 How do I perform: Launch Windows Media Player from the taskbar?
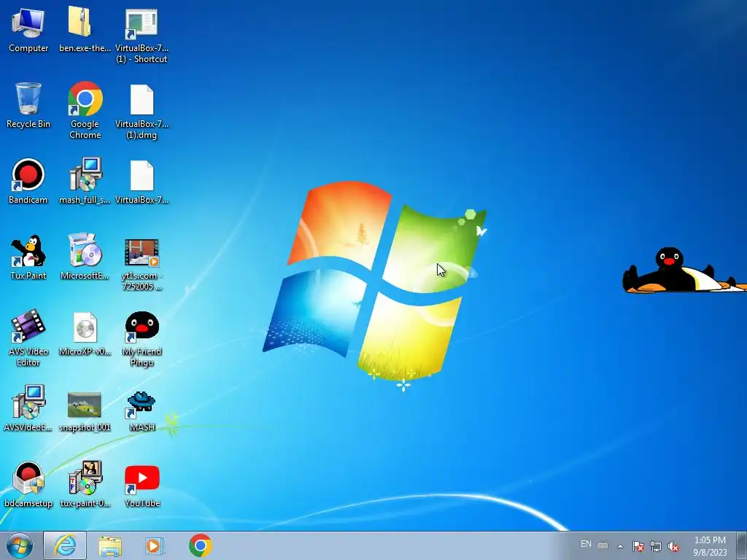pos(155,545)
